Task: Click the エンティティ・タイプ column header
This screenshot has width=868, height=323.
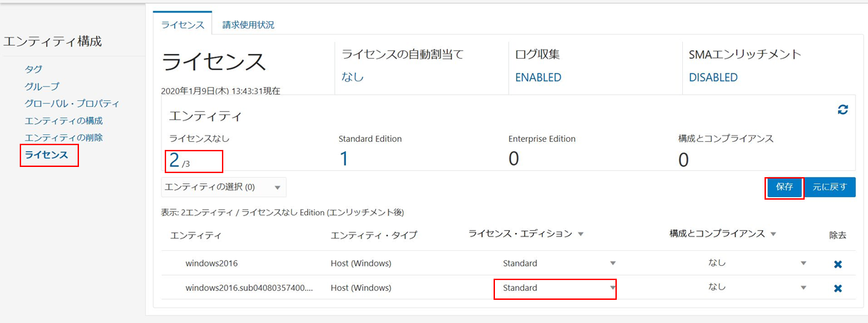Action: (x=373, y=235)
